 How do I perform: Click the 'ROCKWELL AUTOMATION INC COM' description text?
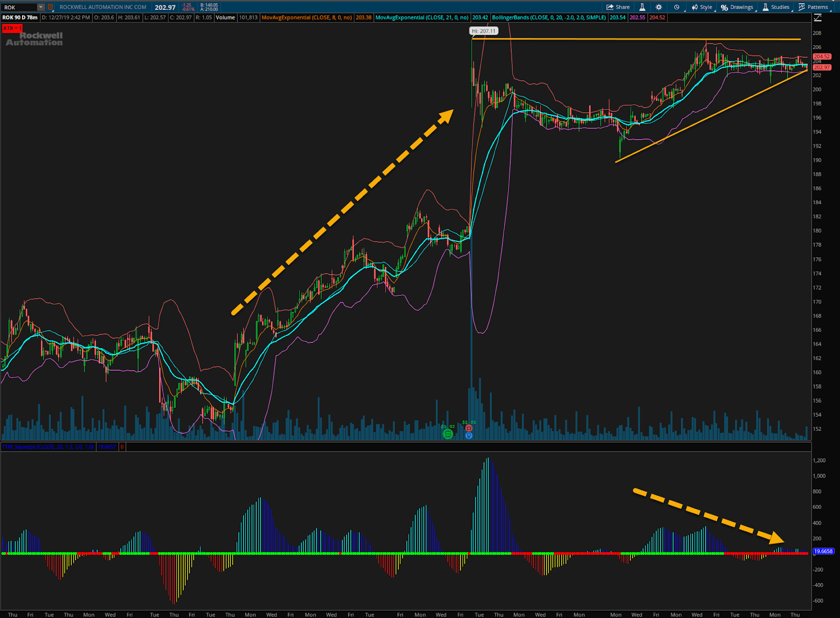(103, 7)
